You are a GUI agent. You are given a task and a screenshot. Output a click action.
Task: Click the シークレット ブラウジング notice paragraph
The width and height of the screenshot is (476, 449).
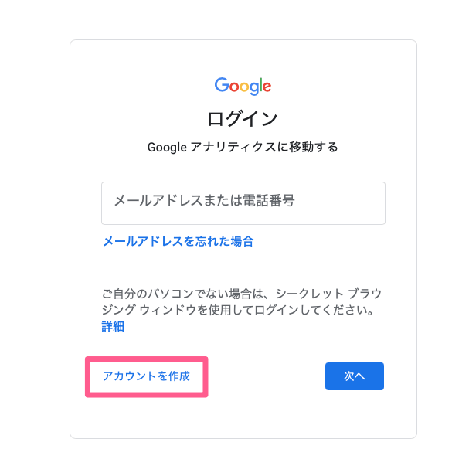(x=243, y=302)
